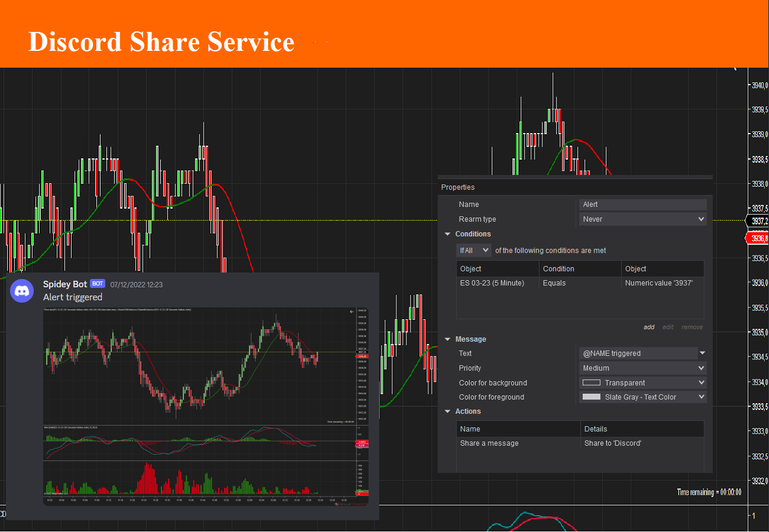The width and height of the screenshot is (769, 532).
Task: Click the BOT badge next to Spidey Bot
Action: pos(98,284)
